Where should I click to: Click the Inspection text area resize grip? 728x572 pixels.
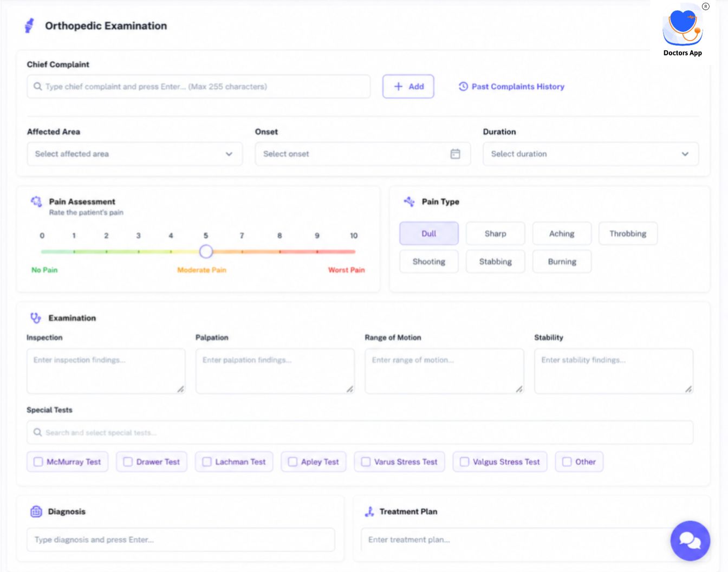coord(180,389)
